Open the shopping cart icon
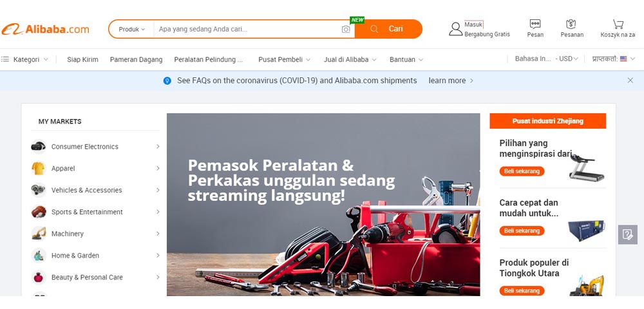The height and width of the screenshot is (309, 644). coord(618,24)
